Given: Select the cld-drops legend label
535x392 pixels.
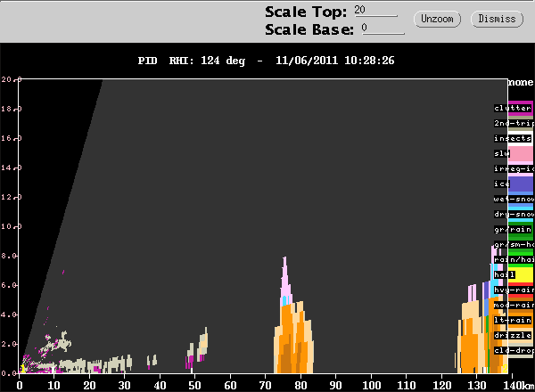Looking at the screenshot, I should click(x=514, y=350).
